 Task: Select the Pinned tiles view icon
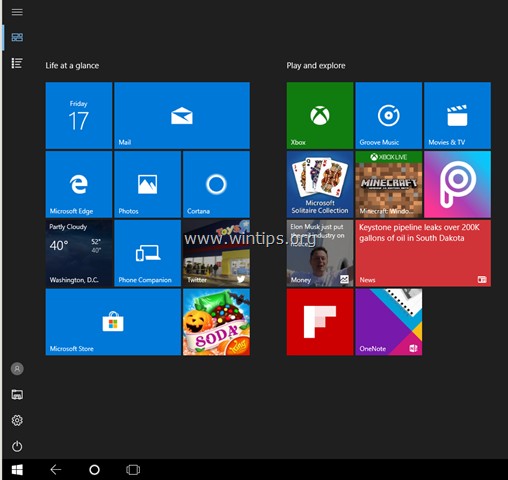(17, 37)
